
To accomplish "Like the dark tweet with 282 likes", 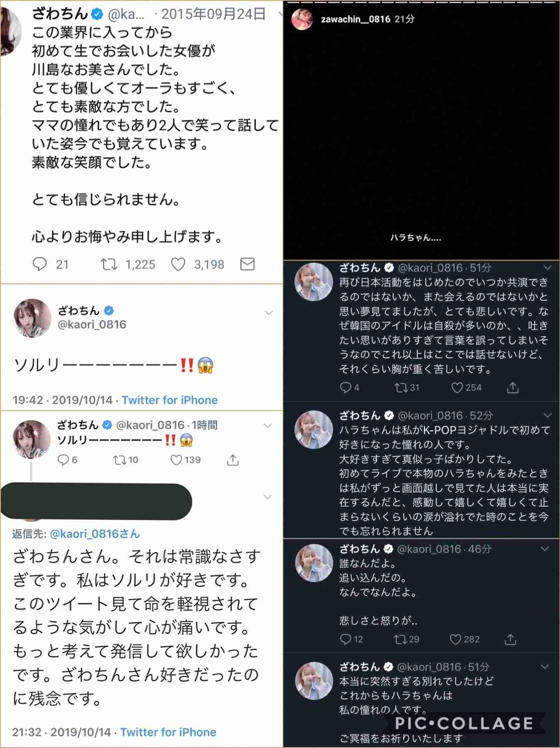I will click(x=455, y=639).
